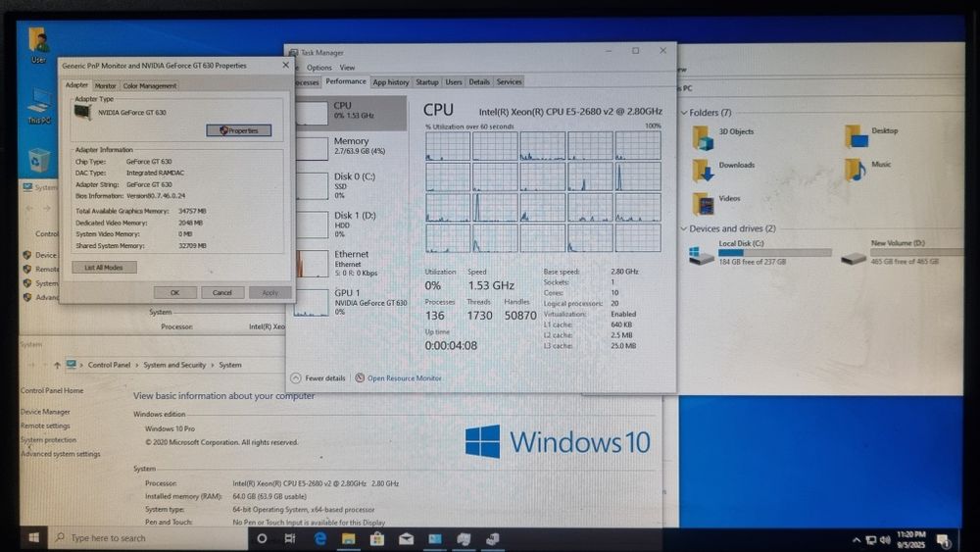Select CPU in the performance sidebar
This screenshot has height=552, width=980.
[350, 113]
